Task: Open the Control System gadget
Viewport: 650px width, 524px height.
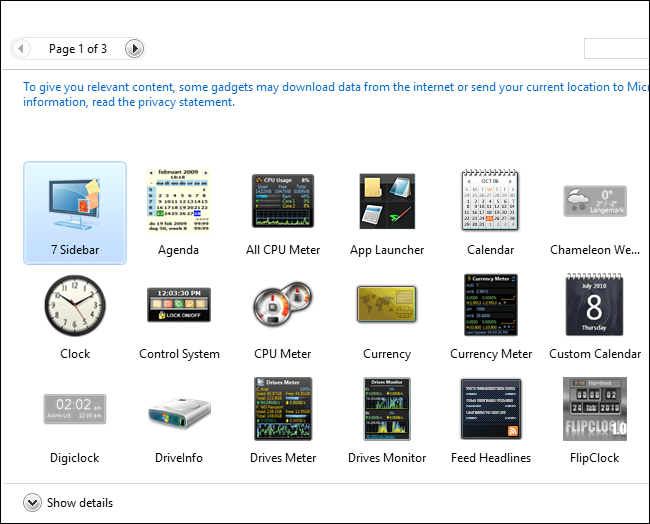Action: point(179,306)
